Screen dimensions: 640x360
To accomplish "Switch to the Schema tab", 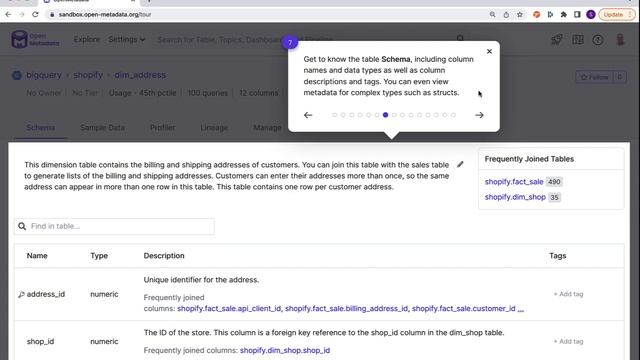I will [40, 127].
